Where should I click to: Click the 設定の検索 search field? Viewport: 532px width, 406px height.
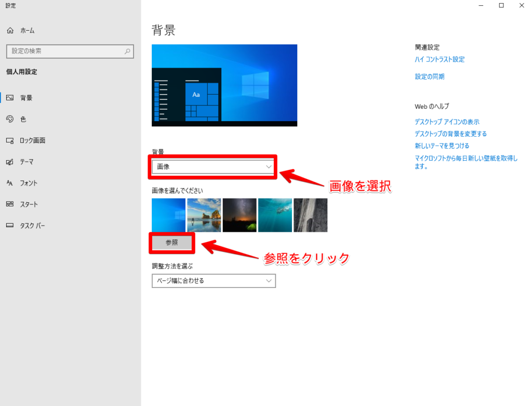[x=70, y=51]
